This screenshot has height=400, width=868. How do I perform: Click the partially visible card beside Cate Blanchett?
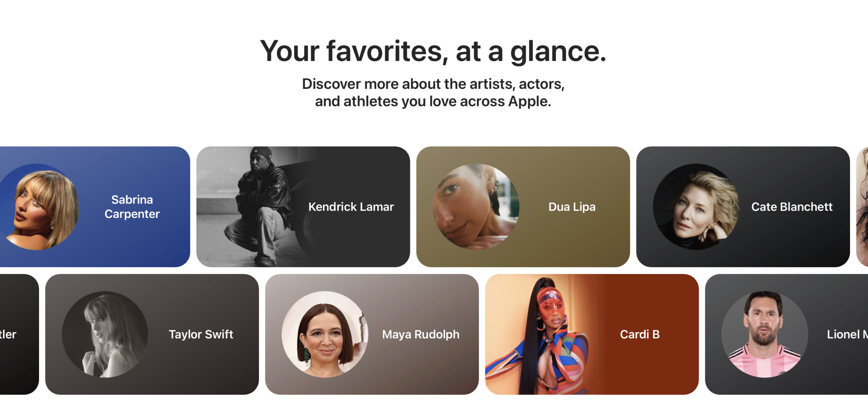click(862, 206)
